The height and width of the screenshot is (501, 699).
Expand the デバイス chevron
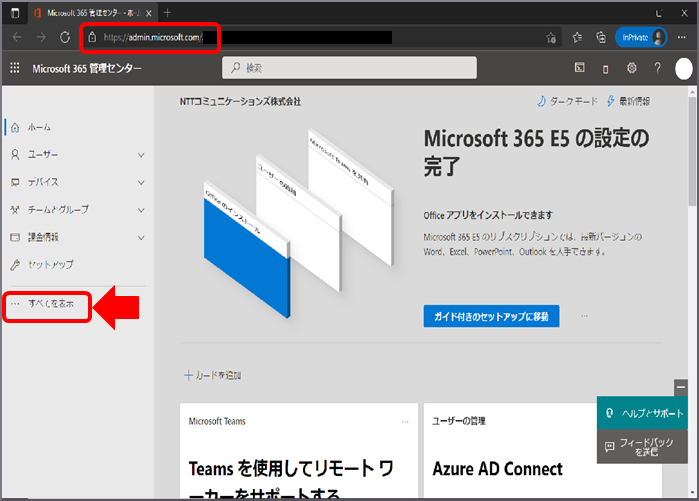coord(141,183)
